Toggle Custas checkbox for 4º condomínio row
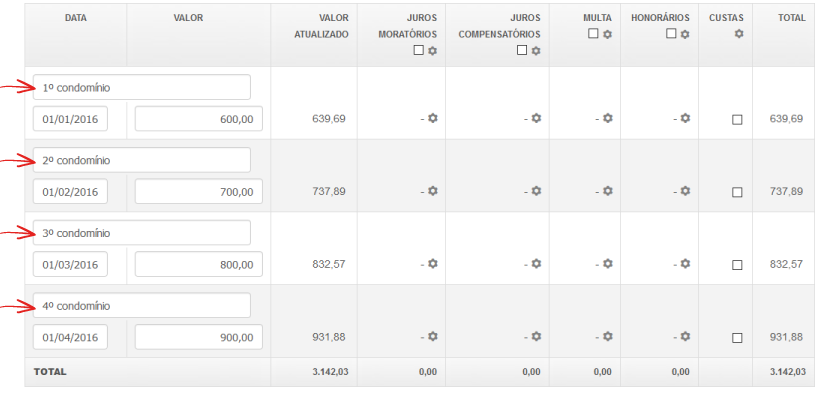The image size is (819, 393). (x=737, y=338)
